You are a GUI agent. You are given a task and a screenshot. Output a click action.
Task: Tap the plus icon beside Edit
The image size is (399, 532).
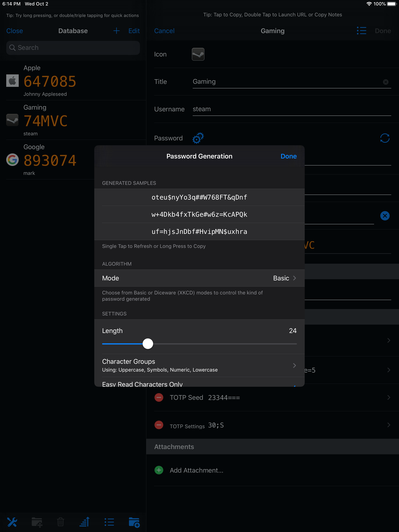(x=117, y=31)
